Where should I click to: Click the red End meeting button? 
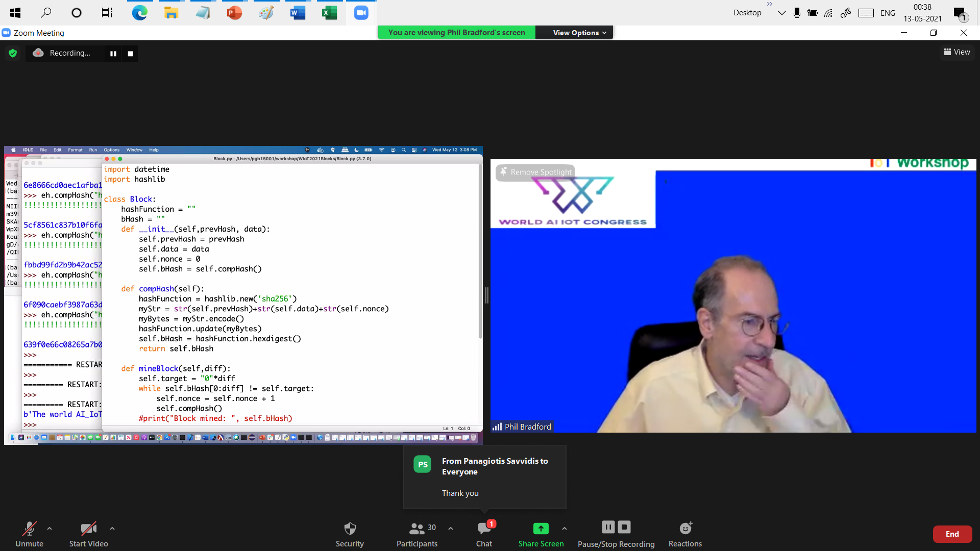click(x=952, y=534)
